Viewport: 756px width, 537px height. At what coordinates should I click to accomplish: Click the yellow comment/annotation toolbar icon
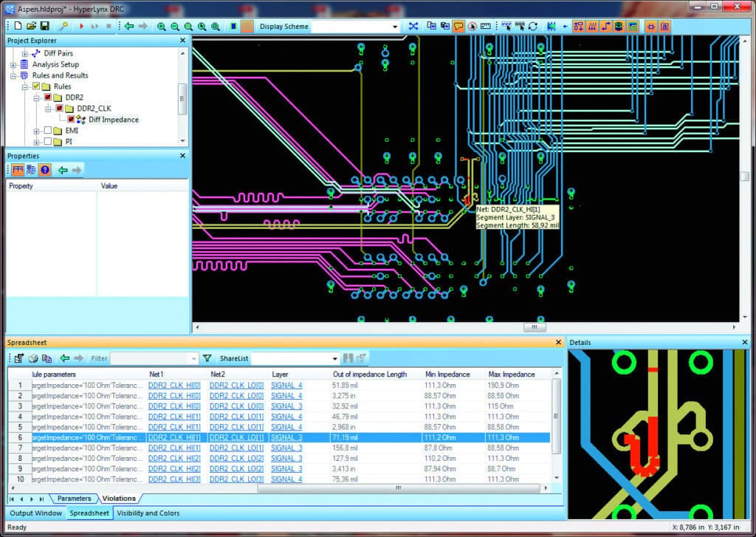click(x=458, y=27)
